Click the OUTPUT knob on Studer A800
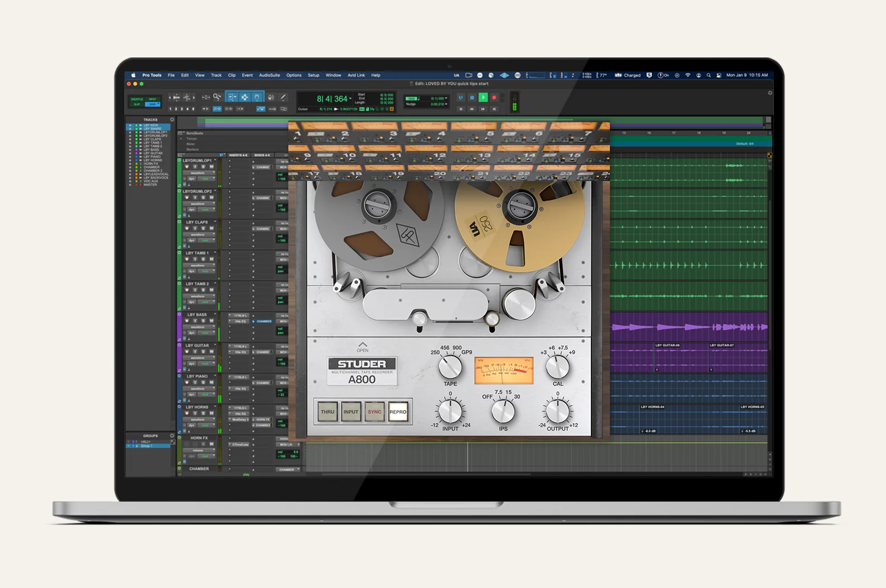 557,412
